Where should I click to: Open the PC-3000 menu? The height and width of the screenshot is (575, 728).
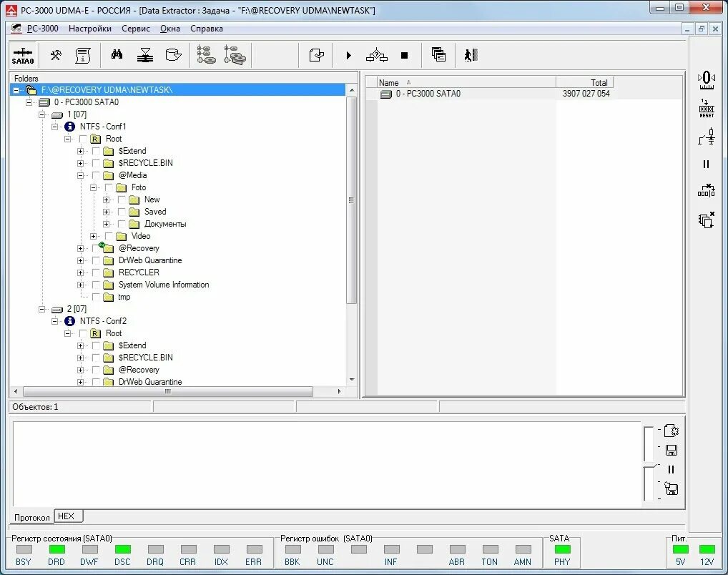43,29
